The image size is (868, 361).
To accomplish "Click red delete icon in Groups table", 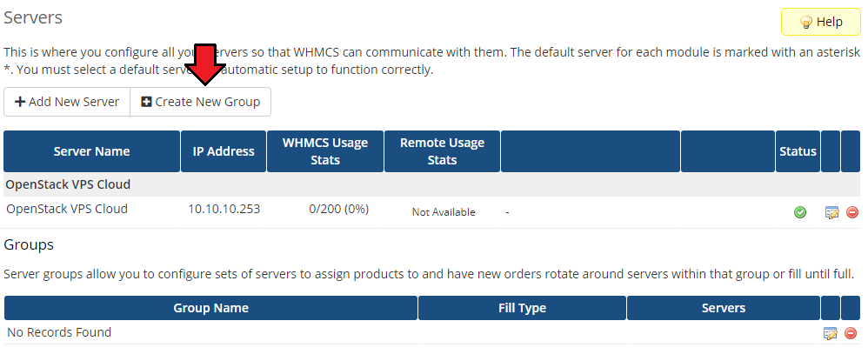I will [851, 333].
